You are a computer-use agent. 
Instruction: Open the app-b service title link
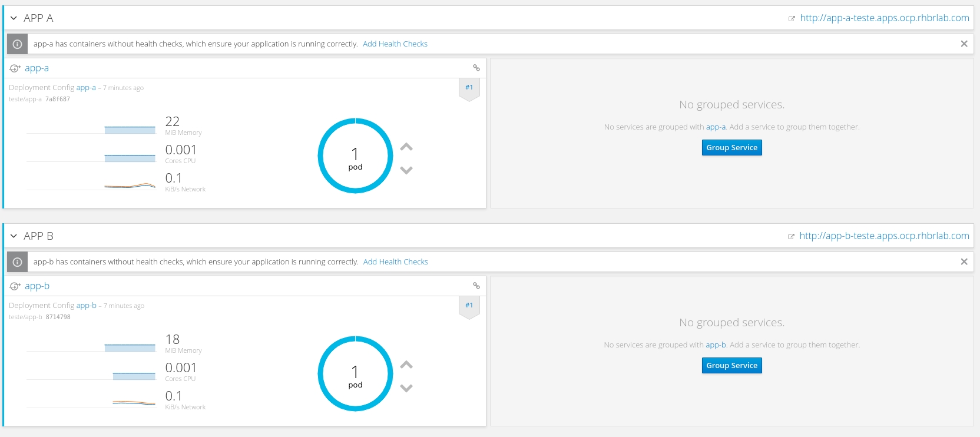tap(37, 286)
